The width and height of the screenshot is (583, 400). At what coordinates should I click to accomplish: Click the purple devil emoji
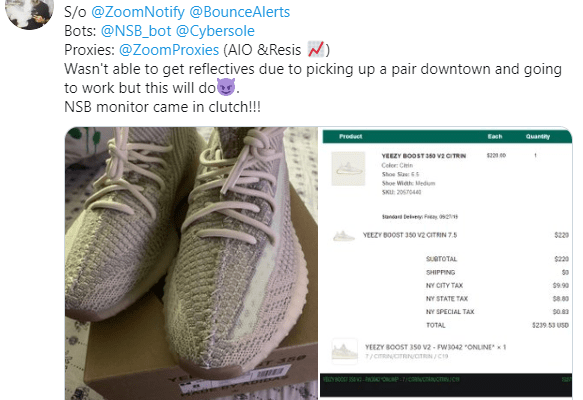[226, 87]
